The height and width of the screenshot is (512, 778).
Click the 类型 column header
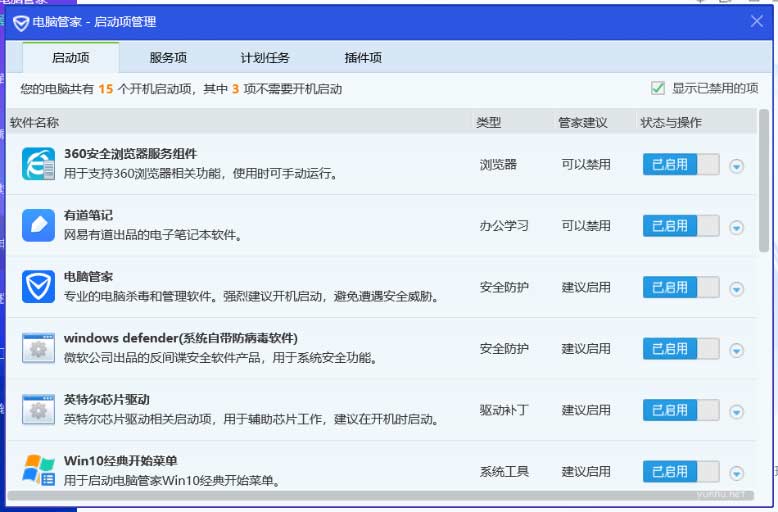pyautogui.click(x=489, y=122)
